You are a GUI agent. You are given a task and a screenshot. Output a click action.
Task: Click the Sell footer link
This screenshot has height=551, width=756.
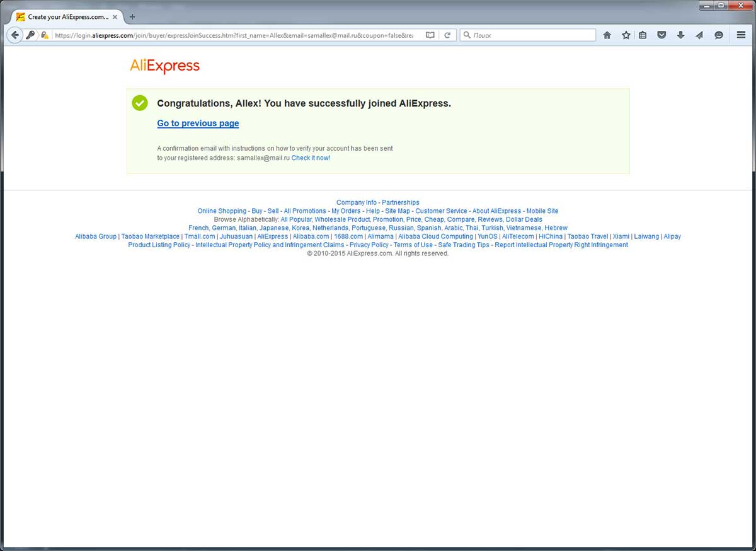pos(273,211)
